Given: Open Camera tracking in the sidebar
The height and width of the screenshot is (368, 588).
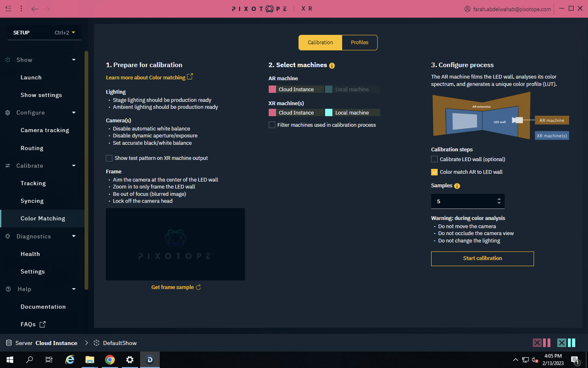Looking at the screenshot, I should pos(45,130).
